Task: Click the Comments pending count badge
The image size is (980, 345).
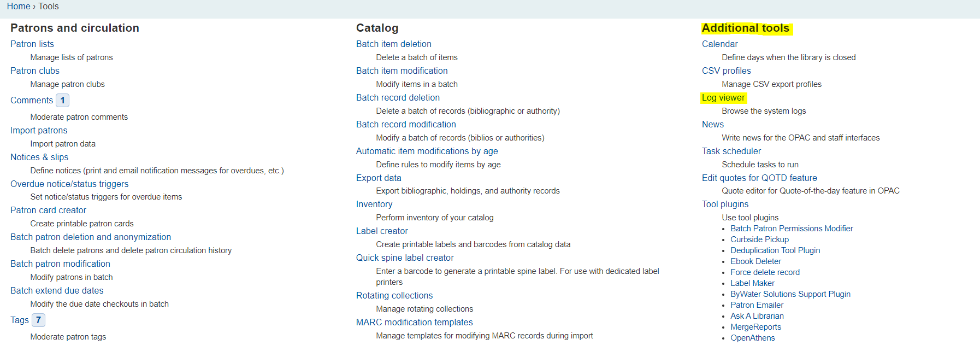Action: (x=62, y=101)
